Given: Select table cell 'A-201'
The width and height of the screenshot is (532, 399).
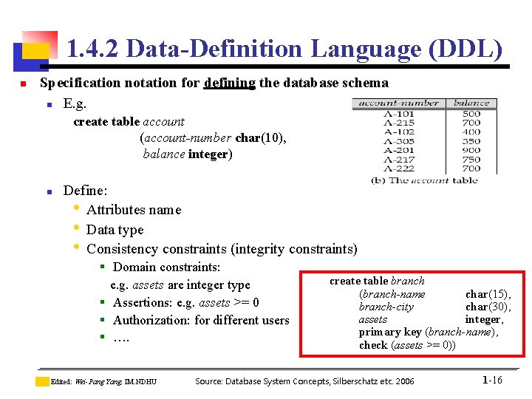Looking at the screenshot, I should 399,150.
